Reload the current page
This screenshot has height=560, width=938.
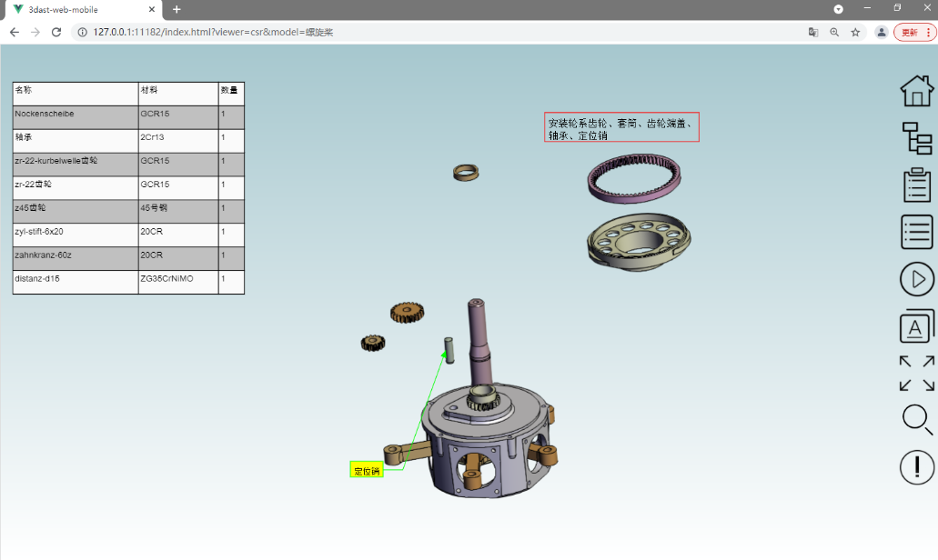click(x=57, y=32)
